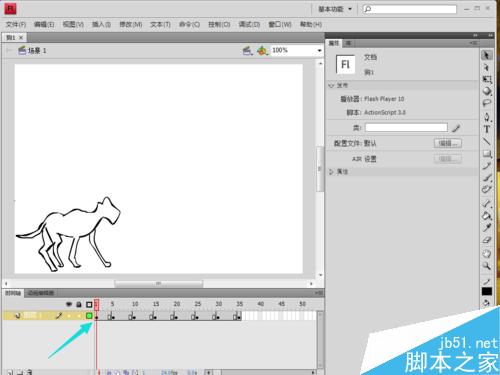
Task: Open the Edit (E) menu
Action: tap(44, 24)
